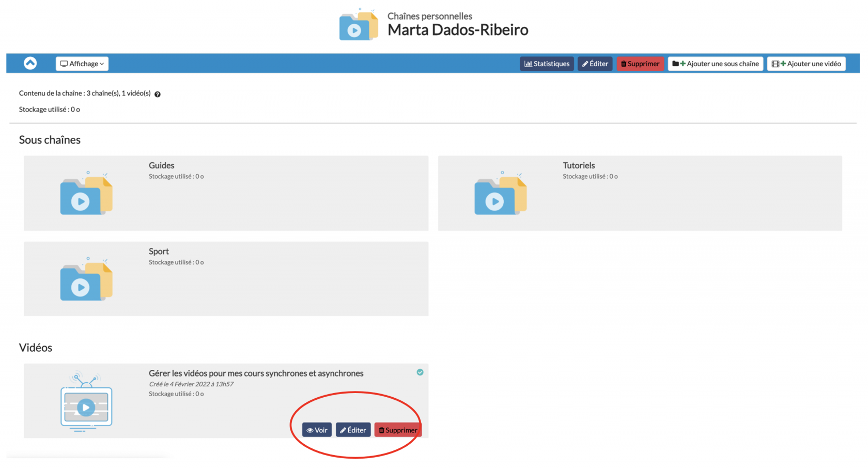Click Éditer button for the video
The width and height of the screenshot is (868, 469).
click(353, 430)
